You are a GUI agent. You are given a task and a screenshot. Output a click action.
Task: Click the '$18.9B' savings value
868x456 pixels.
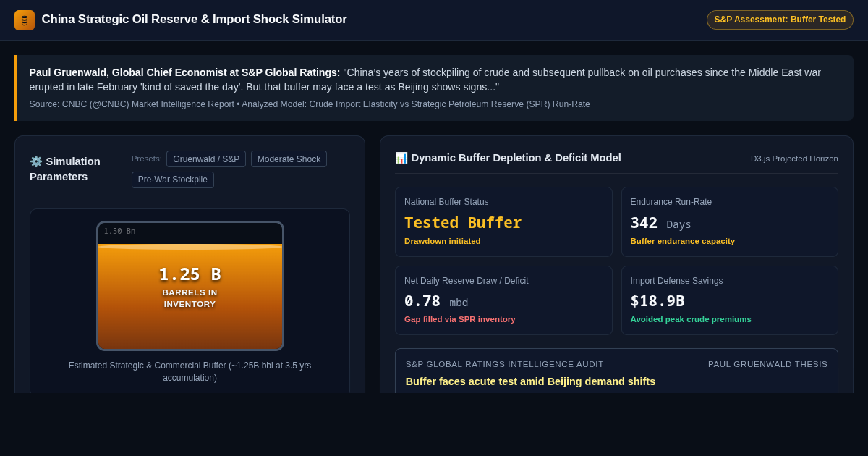pos(658,301)
